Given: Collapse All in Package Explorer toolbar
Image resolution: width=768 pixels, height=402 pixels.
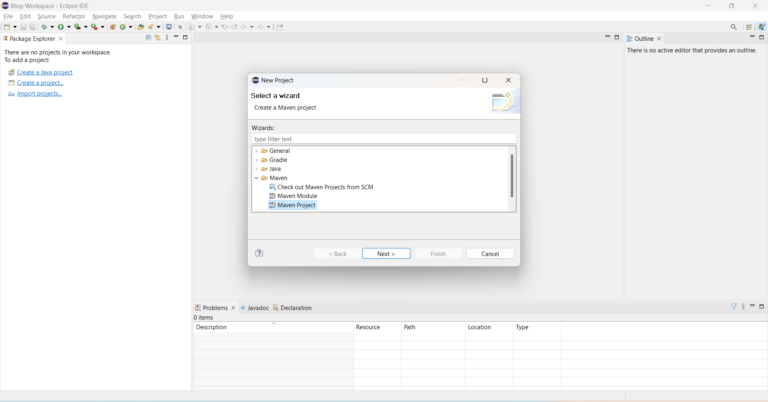Looking at the screenshot, I should pos(148,38).
